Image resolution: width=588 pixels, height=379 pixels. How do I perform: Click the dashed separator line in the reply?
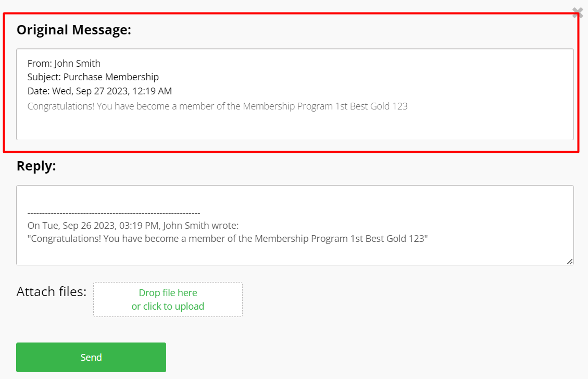click(114, 213)
